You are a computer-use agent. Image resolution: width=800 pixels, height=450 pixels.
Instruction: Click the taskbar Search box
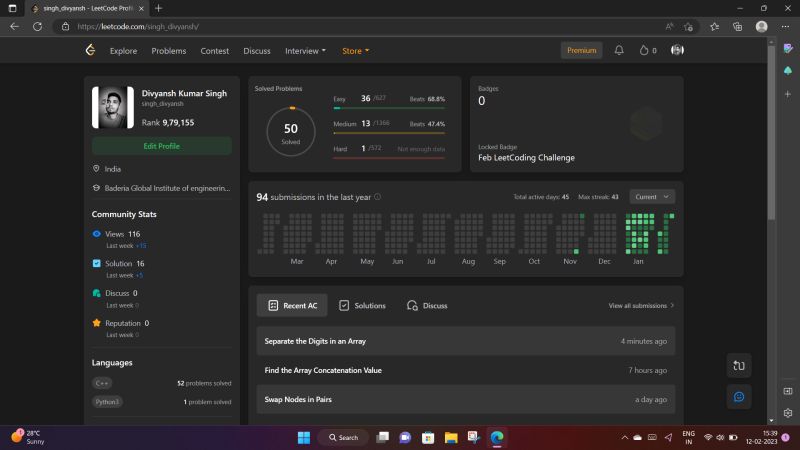click(x=343, y=437)
